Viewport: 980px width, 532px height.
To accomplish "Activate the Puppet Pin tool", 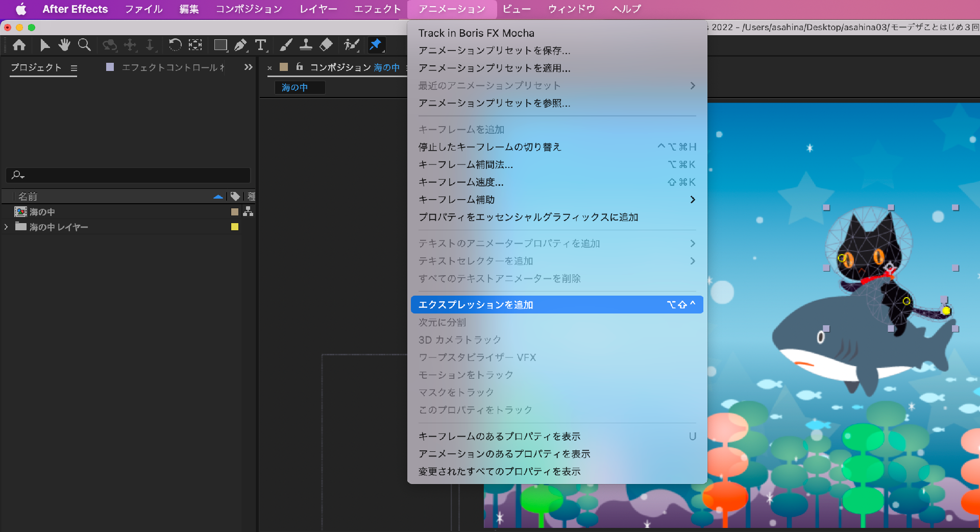I will point(376,45).
